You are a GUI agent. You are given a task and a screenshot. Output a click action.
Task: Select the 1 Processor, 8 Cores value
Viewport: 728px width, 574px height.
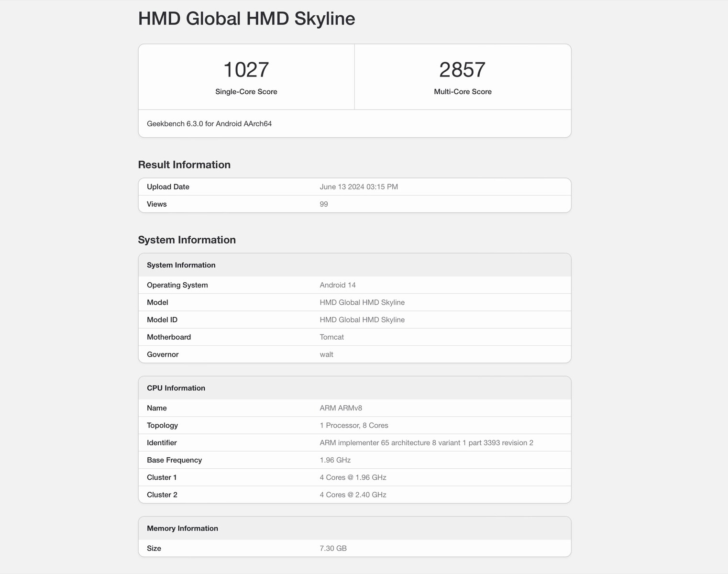click(354, 425)
